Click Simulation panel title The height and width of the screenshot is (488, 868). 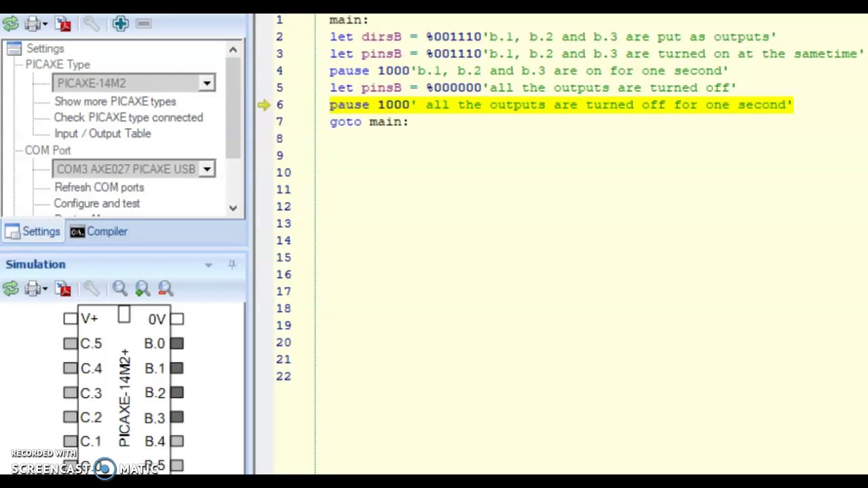coord(36,264)
